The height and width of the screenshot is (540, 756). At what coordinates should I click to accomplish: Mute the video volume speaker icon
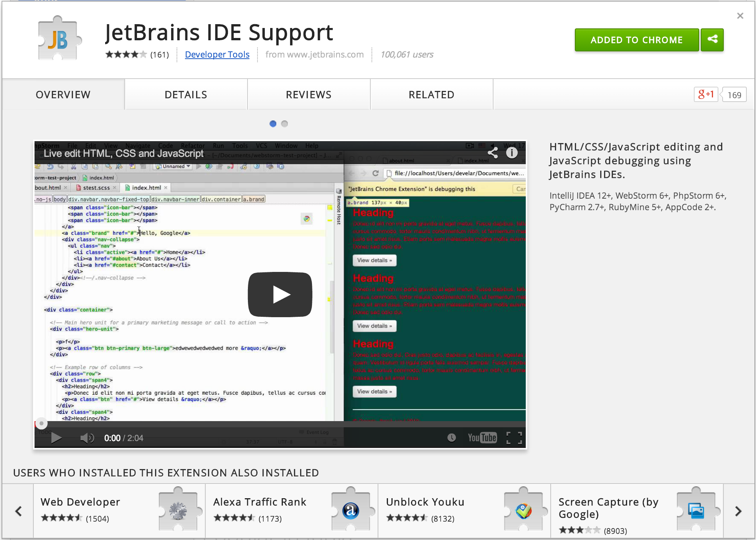point(87,438)
